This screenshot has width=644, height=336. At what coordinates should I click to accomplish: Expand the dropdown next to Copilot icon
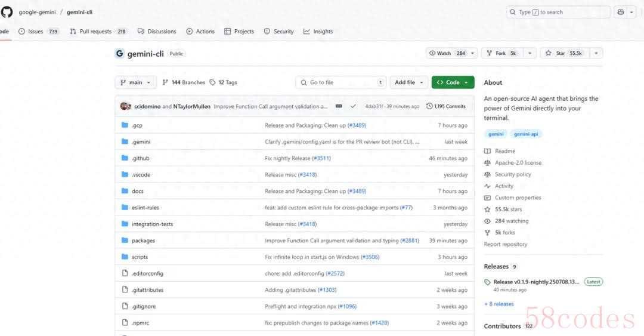pos(631,12)
